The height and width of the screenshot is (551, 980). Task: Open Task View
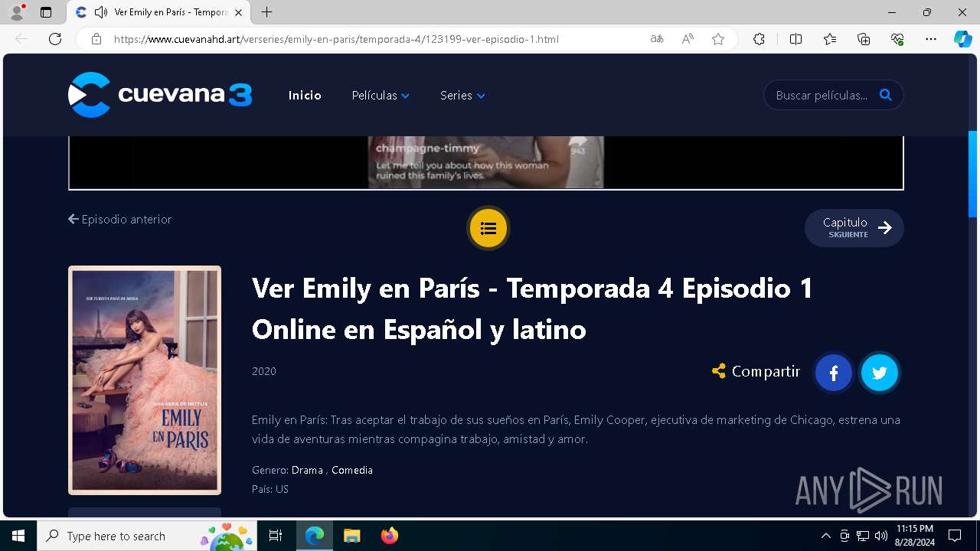pyautogui.click(x=276, y=536)
